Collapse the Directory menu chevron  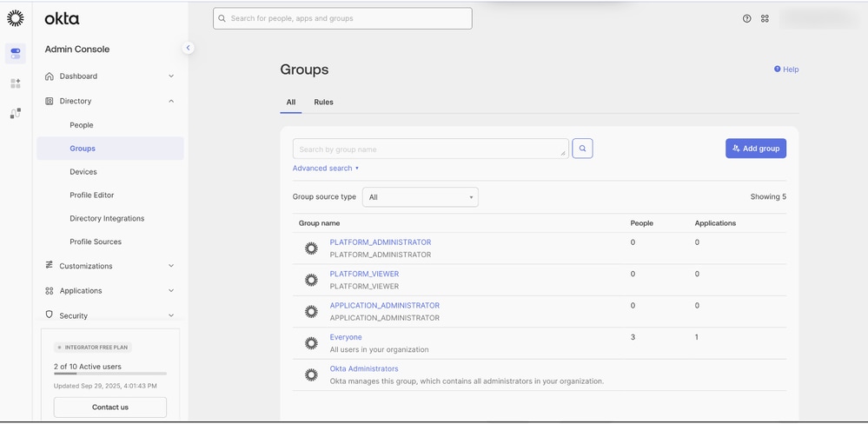[x=171, y=102]
